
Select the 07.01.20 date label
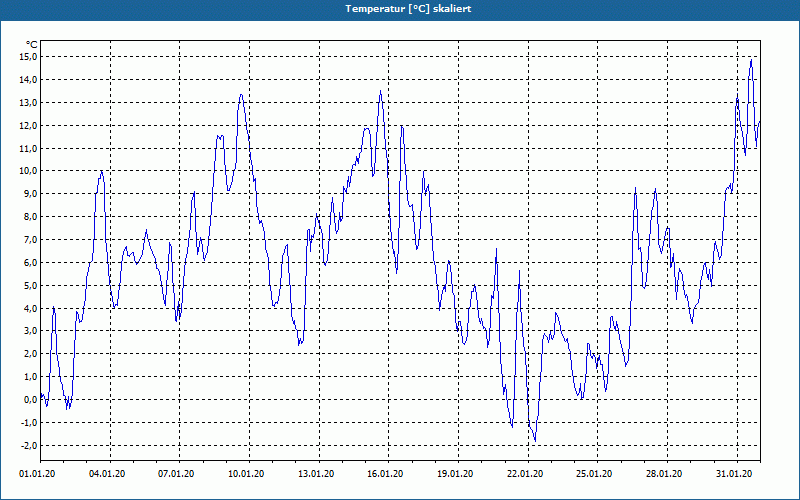point(176,474)
